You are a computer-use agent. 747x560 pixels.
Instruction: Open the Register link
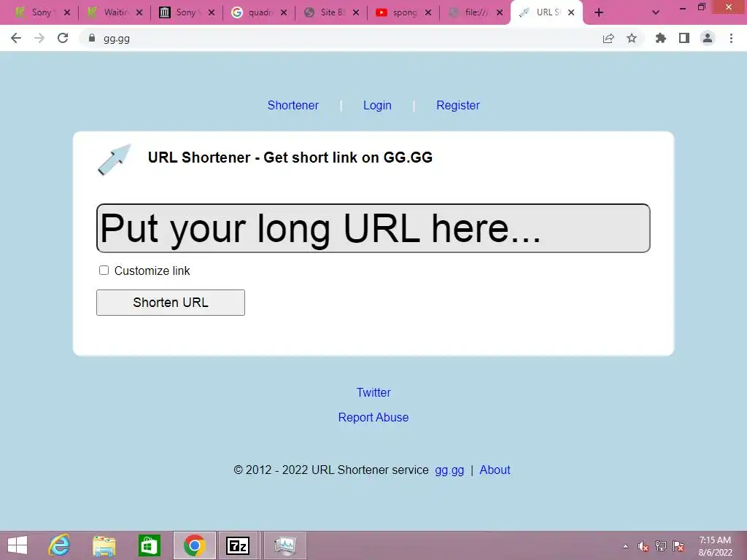458,105
